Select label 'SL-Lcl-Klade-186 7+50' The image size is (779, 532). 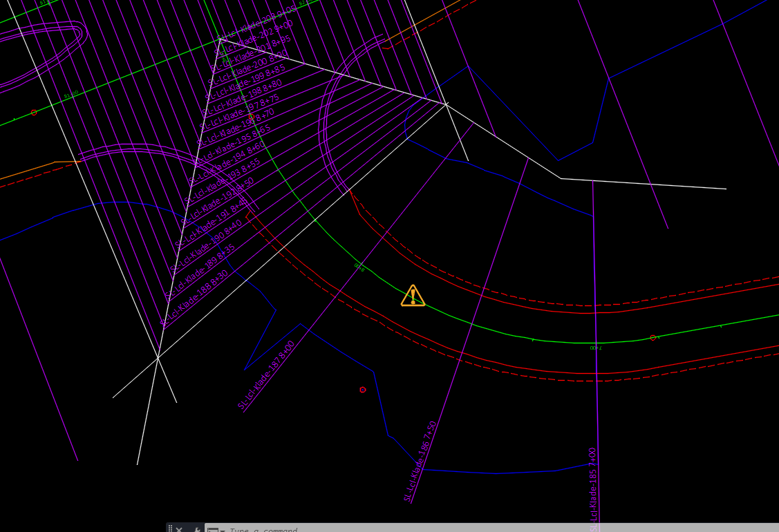(x=420, y=462)
